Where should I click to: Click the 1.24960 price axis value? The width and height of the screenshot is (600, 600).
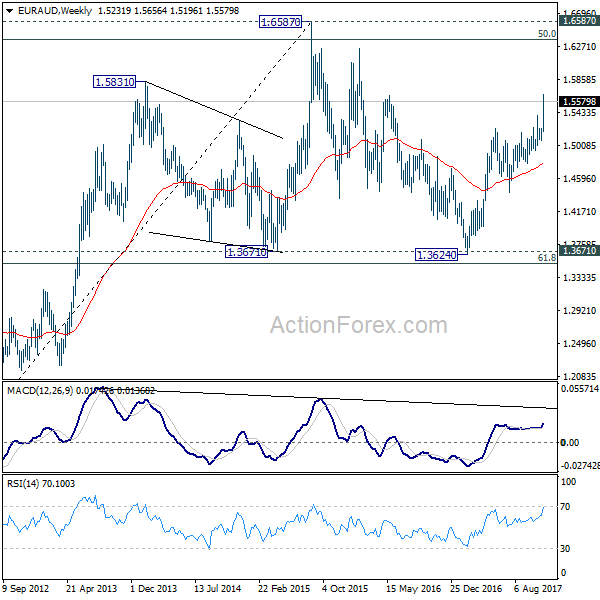[579, 344]
